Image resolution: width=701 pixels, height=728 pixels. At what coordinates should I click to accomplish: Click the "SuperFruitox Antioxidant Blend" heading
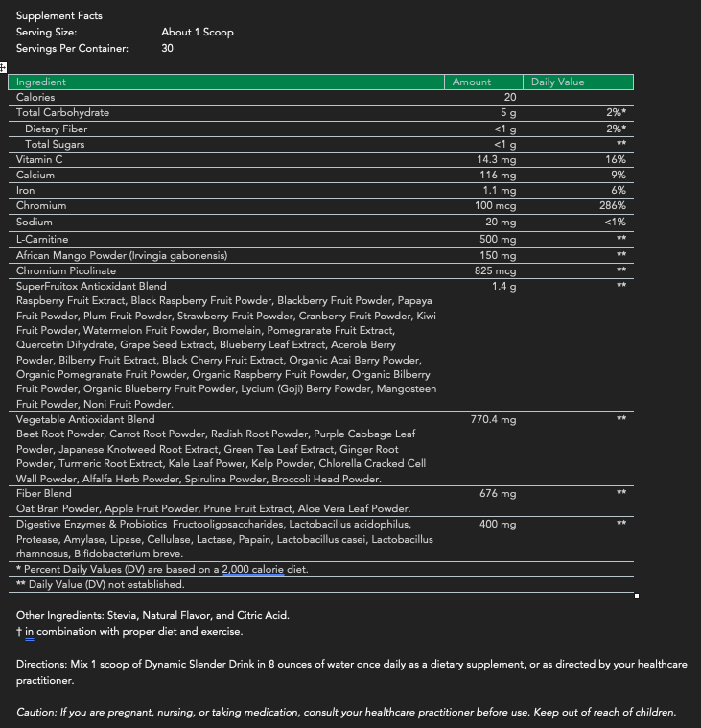(91, 286)
